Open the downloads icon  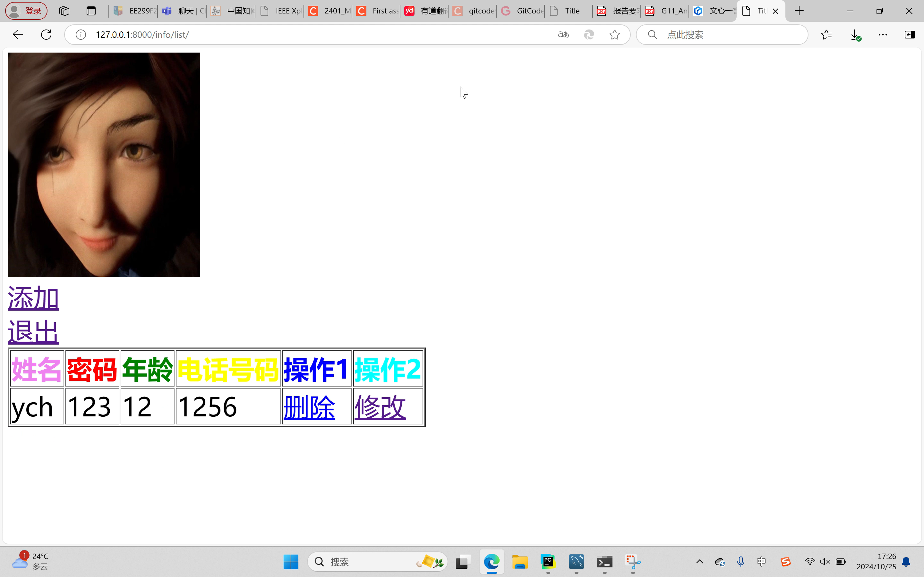855,35
